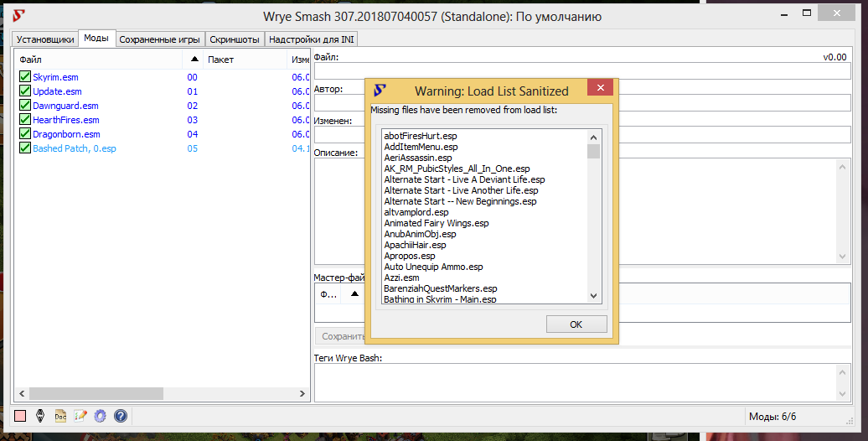This screenshot has width=868, height=441.
Task: Open help using the question mark icon
Action: click(121, 416)
